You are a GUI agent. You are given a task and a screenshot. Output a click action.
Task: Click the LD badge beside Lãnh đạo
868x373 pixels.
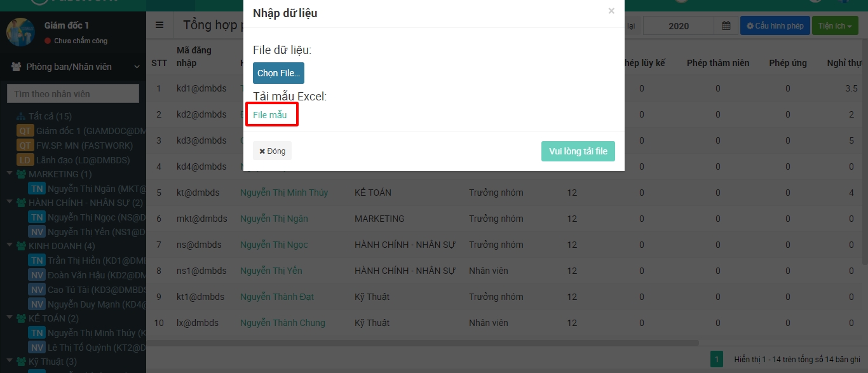(25, 160)
